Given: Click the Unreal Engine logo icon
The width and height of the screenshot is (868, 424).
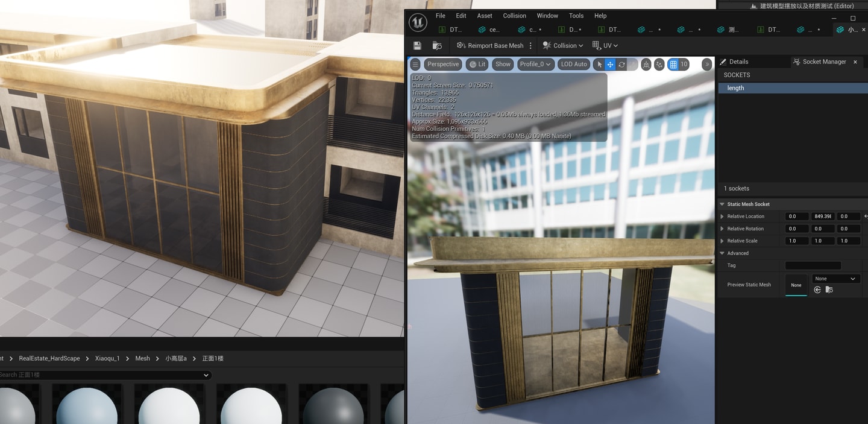Looking at the screenshot, I should click(x=418, y=22).
